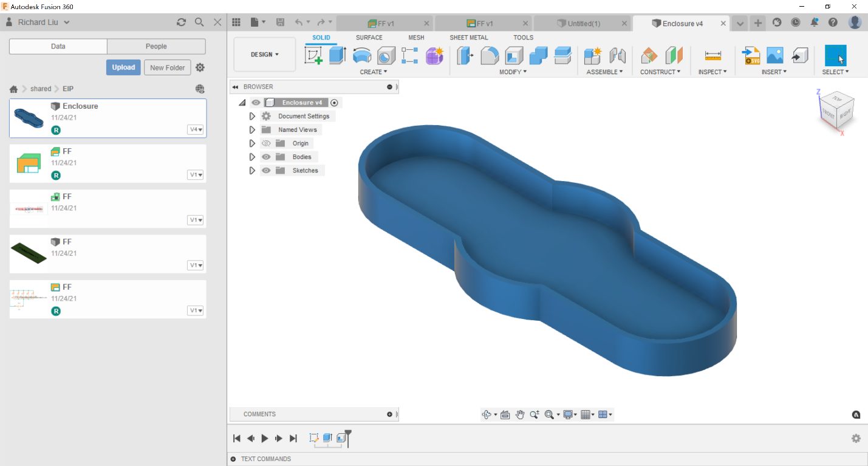The height and width of the screenshot is (466, 868).
Task: Toggle Enclosure v4 component visibility
Action: (x=256, y=102)
